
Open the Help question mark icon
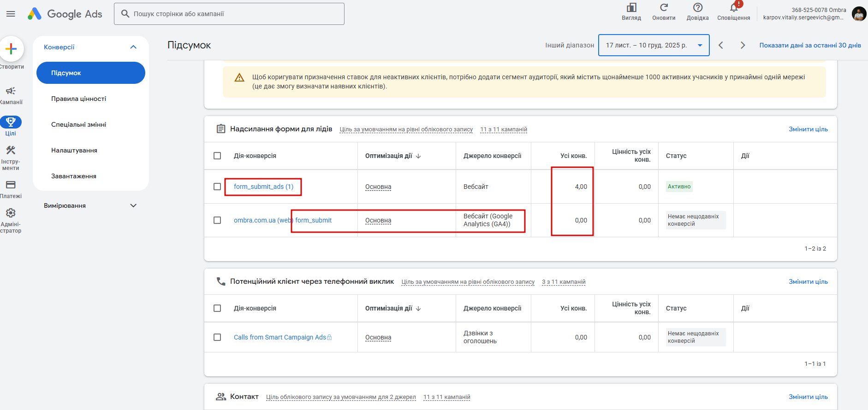[x=698, y=8]
